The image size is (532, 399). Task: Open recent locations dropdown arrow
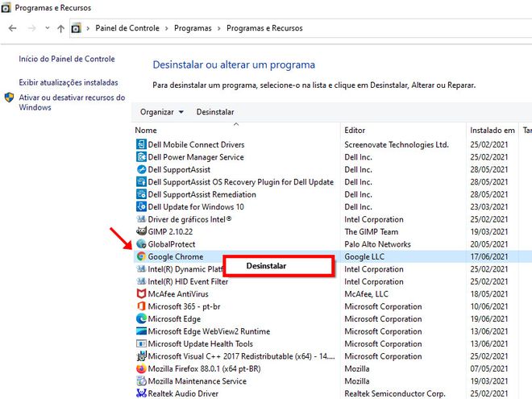pos(48,28)
